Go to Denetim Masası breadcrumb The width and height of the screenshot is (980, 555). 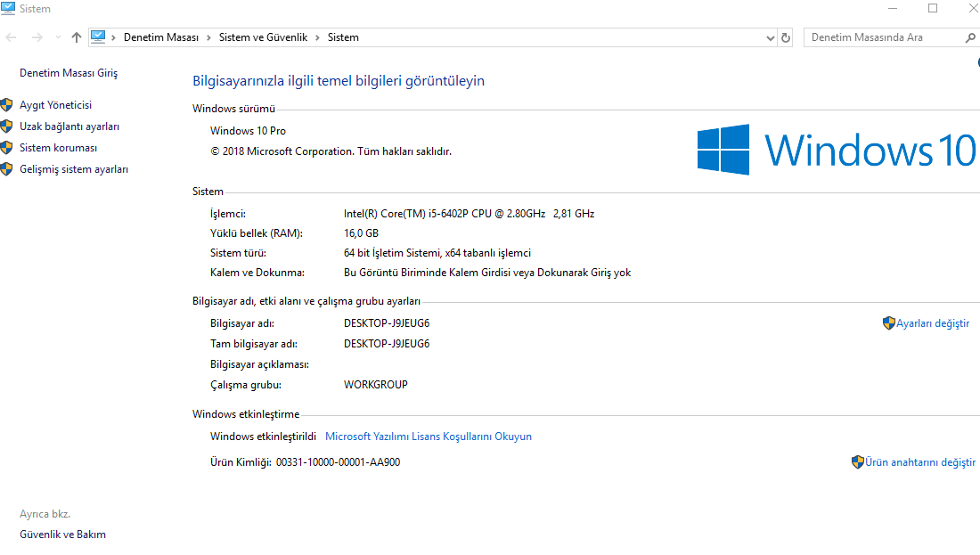click(161, 37)
